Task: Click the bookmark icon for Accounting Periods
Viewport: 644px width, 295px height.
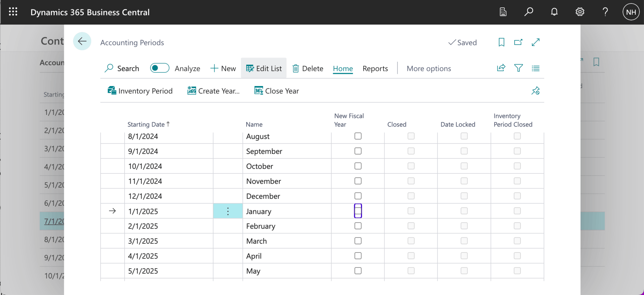Action: coord(502,42)
